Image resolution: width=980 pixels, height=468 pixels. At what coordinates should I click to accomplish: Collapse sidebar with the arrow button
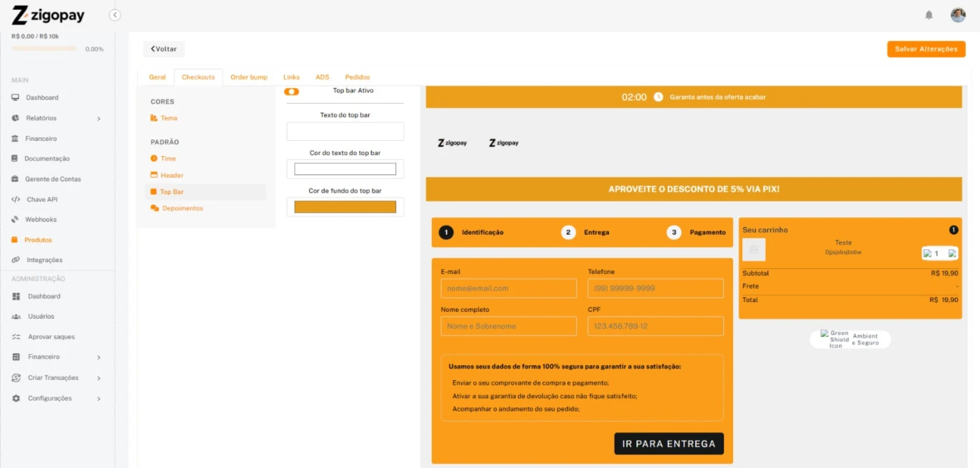pos(115,15)
